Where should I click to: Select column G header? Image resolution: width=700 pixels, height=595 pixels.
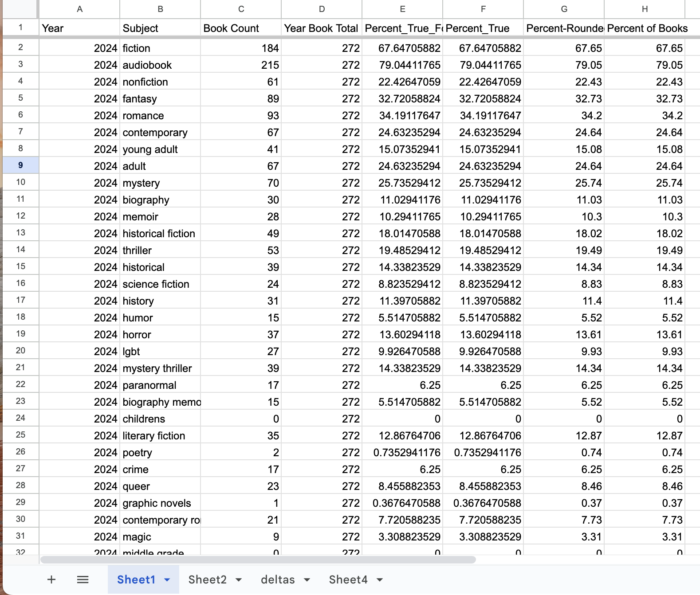pyautogui.click(x=564, y=9)
